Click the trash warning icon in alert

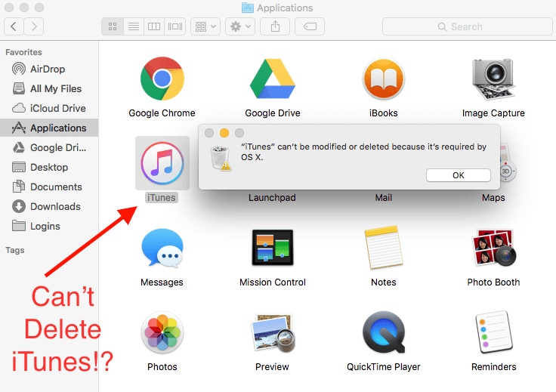221,158
